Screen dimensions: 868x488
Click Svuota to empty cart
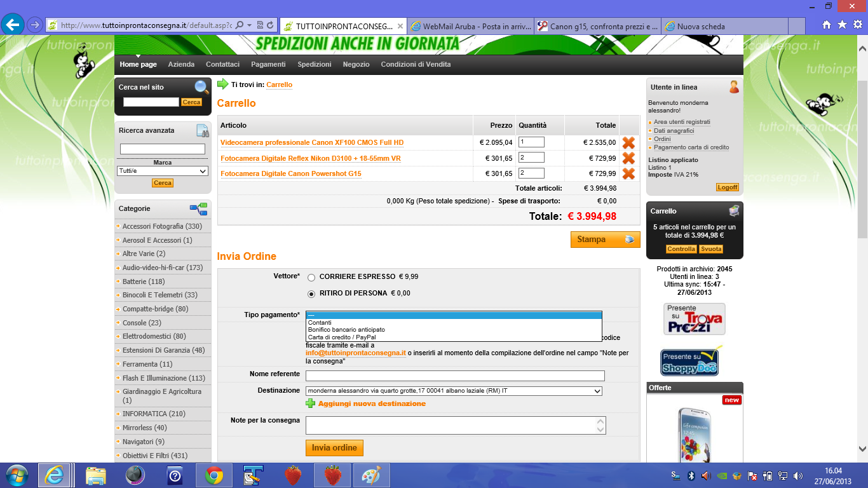[712, 249]
